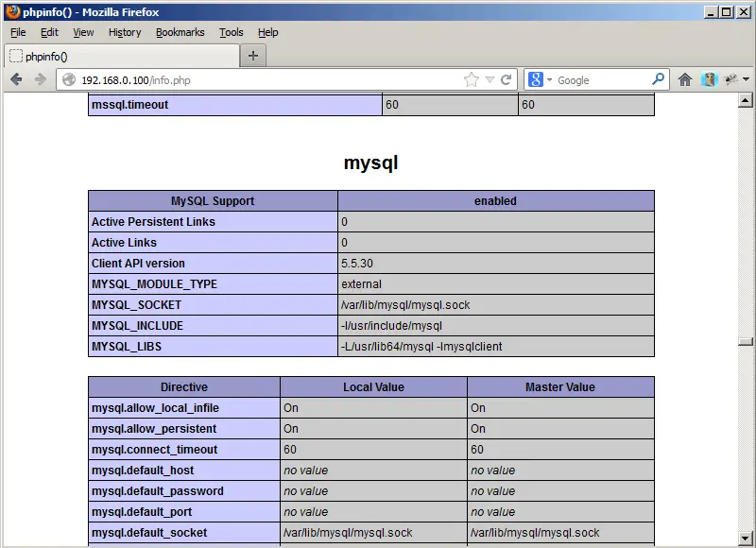Click mysql.default_socket's master value path
Viewport: 756px width, 548px height.
(x=535, y=532)
